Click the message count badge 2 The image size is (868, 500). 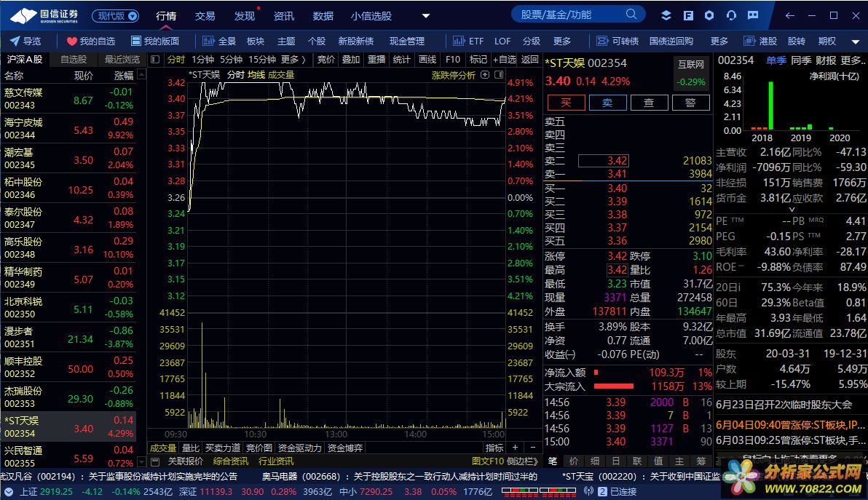pos(602,491)
